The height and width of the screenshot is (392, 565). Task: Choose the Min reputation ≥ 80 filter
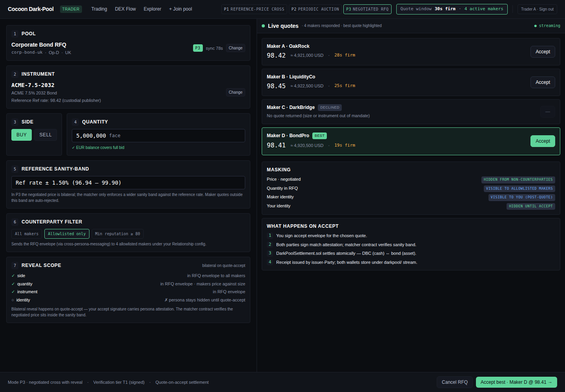117,234
